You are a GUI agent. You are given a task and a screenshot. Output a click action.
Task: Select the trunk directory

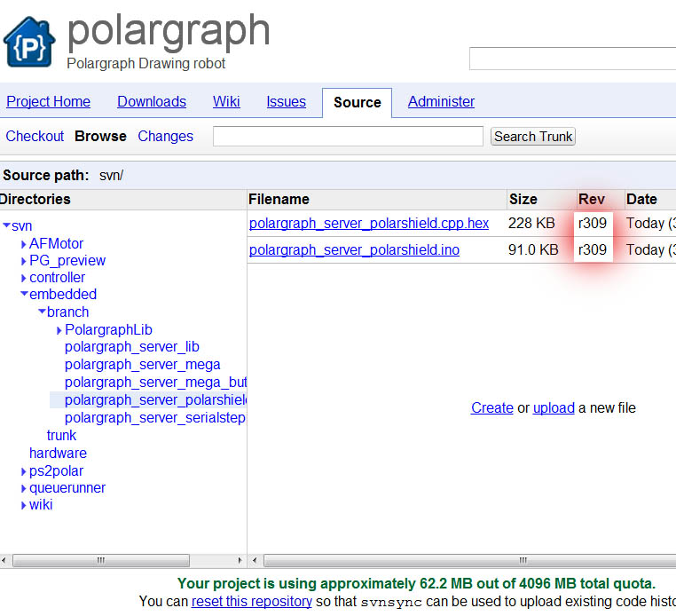(61, 435)
